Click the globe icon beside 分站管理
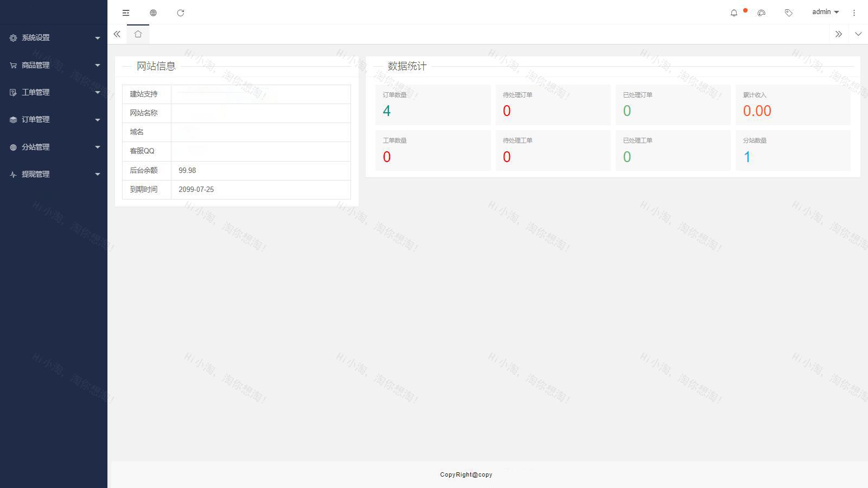Image resolution: width=868 pixels, height=488 pixels. (x=13, y=147)
